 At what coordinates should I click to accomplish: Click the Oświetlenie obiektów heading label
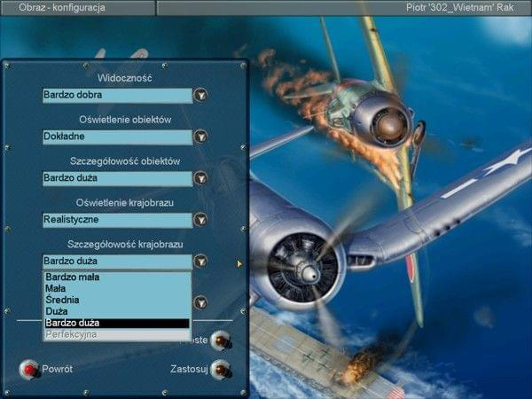tap(125, 120)
